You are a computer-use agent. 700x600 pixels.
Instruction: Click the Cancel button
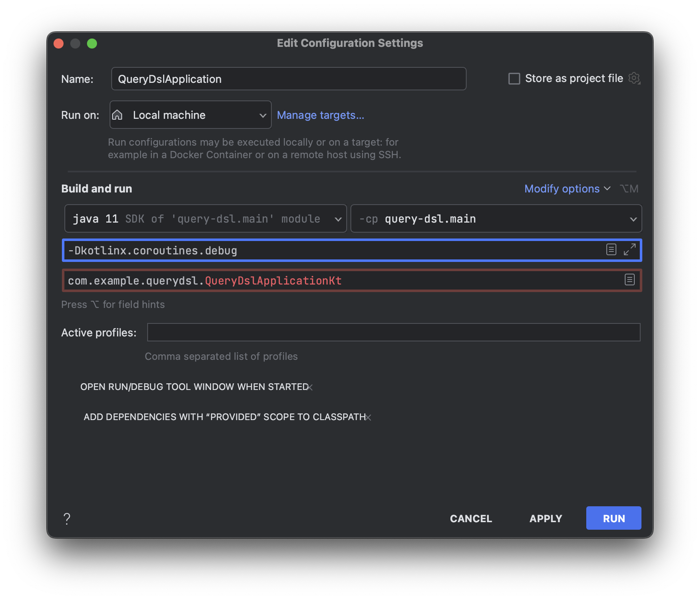[x=471, y=518]
